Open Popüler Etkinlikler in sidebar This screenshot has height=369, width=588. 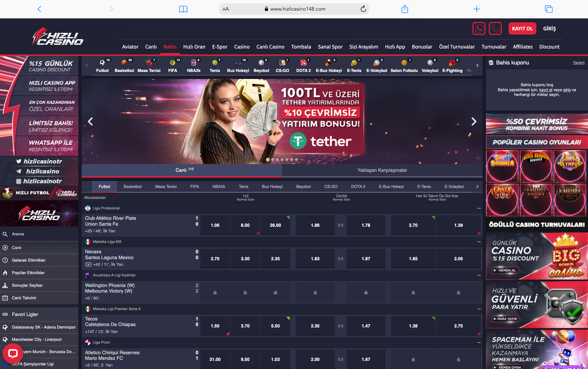point(39,273)
